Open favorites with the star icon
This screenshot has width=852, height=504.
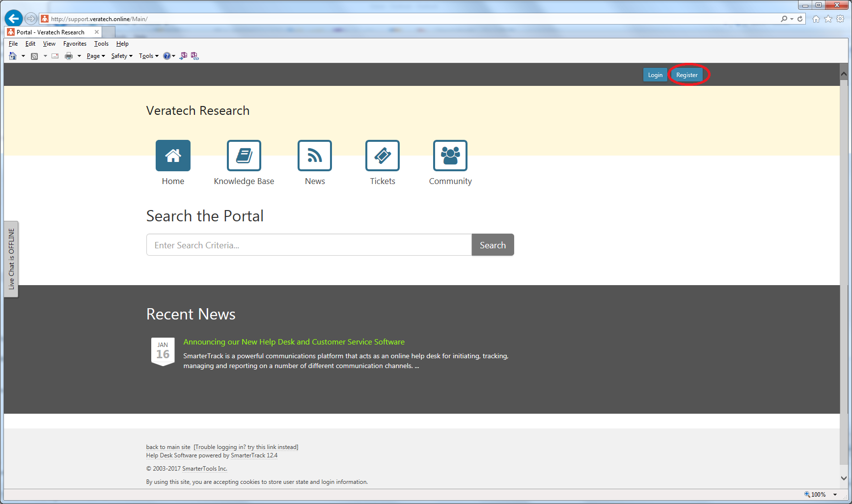[x=828, y=19]
